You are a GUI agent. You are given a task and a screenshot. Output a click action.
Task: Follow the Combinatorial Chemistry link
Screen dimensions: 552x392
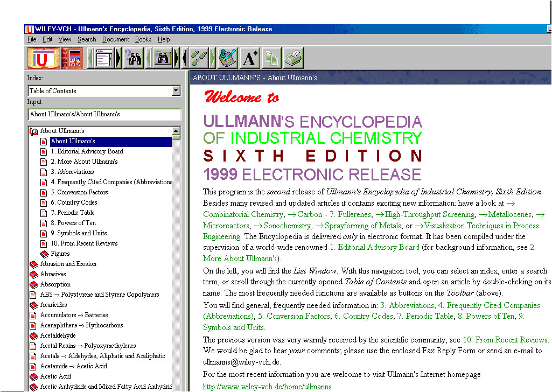tap(243, 214)
